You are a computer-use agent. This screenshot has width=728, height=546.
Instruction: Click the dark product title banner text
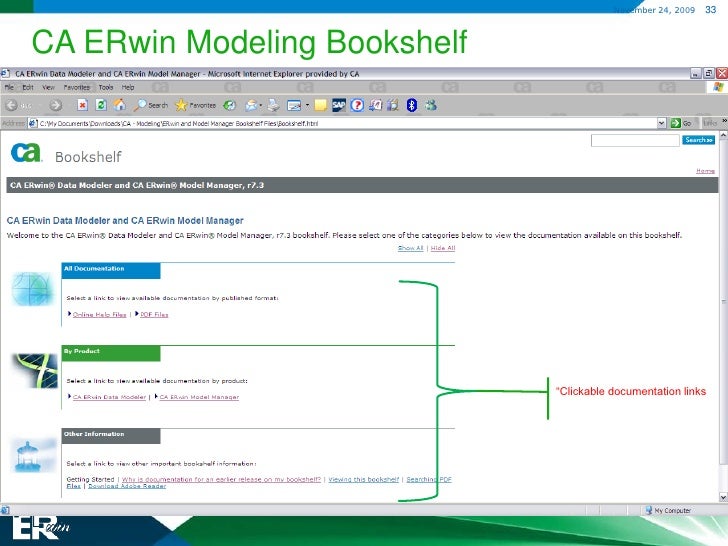tap(137, 185)
